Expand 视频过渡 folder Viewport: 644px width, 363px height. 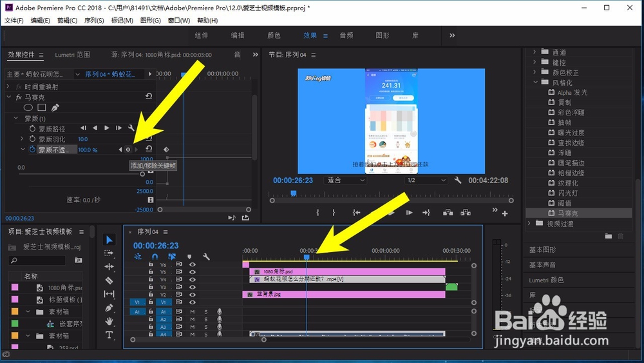[529, 223]
